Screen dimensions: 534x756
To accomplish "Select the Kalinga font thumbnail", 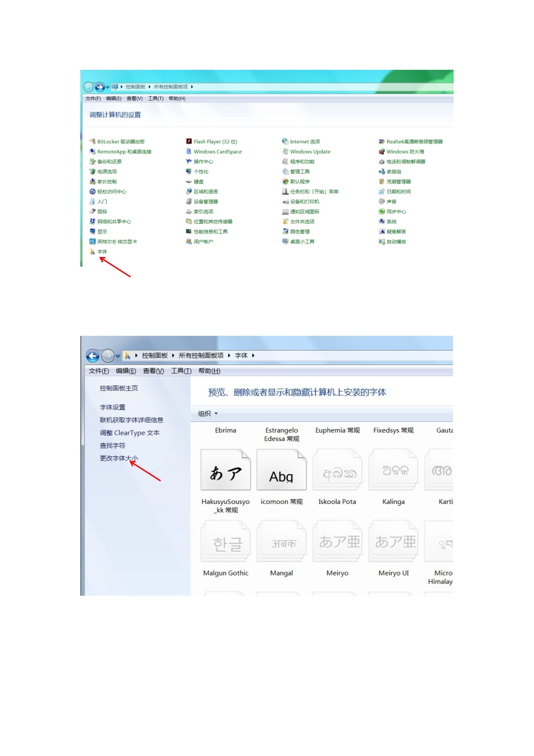I will 393,470.
